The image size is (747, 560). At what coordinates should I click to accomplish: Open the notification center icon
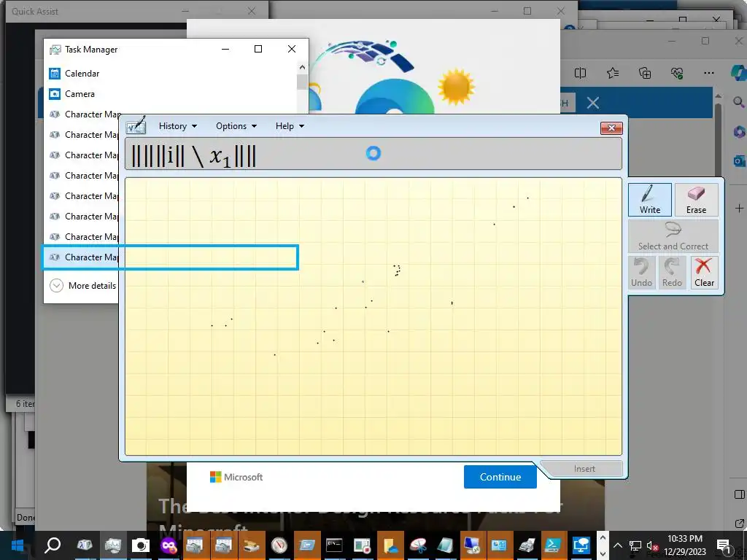click(x=724, y=545)
